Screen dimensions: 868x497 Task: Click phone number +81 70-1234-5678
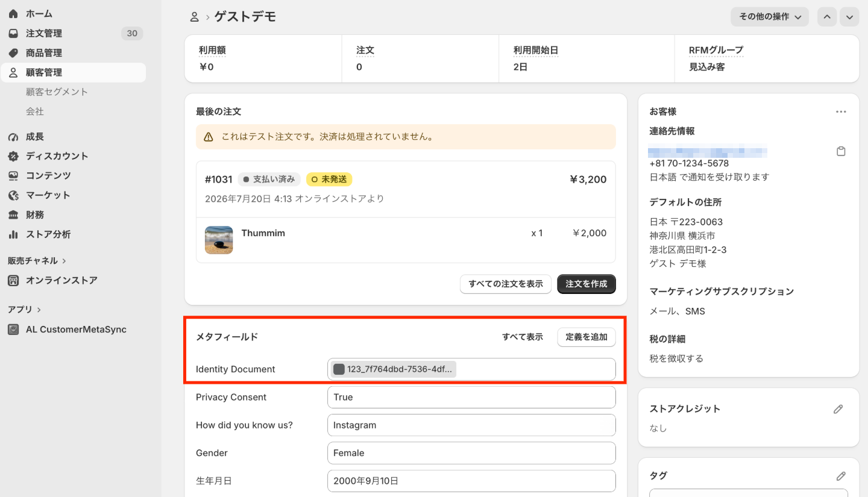pyautogui.click(x=689, y=163)
